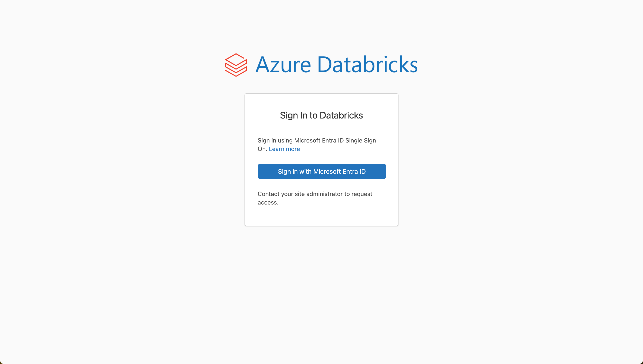The width and height of the screenshot is (643, 364).
Task: Click the red Databricks stacked-layers logo
Action: pos(236,65)
